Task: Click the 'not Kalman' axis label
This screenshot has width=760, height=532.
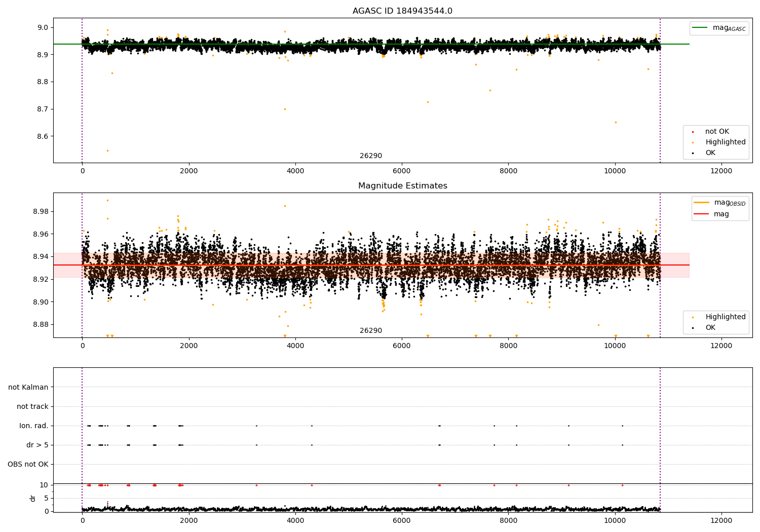Action: [x=28, y=387]
